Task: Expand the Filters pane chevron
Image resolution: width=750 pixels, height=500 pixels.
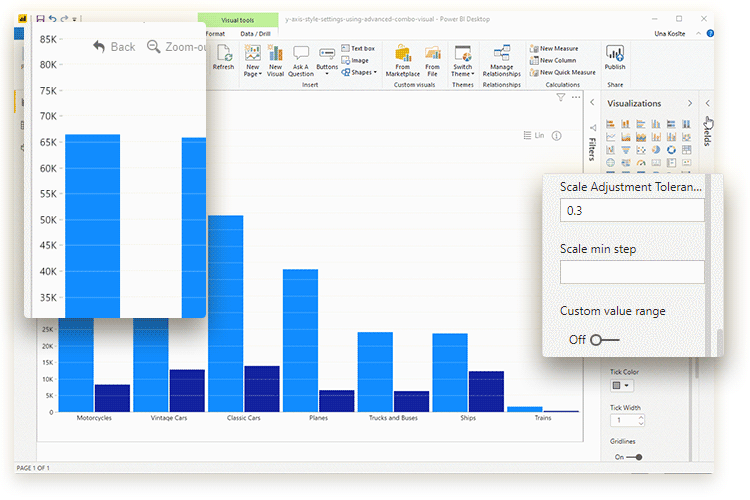Action: [x=592, y=102]
